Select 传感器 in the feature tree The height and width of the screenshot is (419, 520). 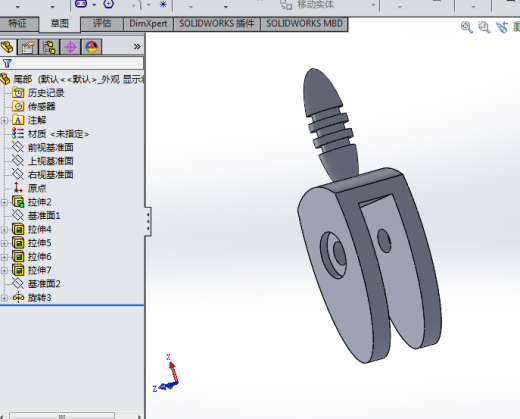[41, 107]
